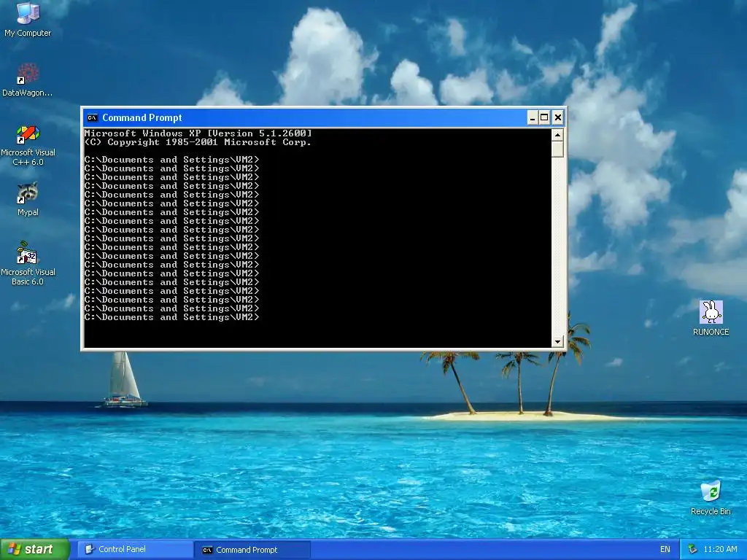Click the console scrollbar down arrow

coord(557,341)
